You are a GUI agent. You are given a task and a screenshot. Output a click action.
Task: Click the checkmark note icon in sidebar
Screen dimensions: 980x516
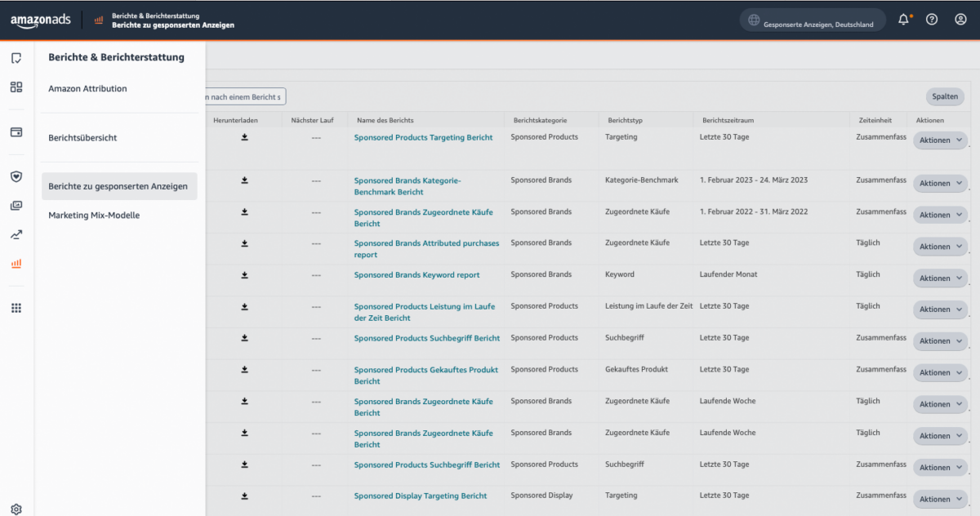point(16,58)
